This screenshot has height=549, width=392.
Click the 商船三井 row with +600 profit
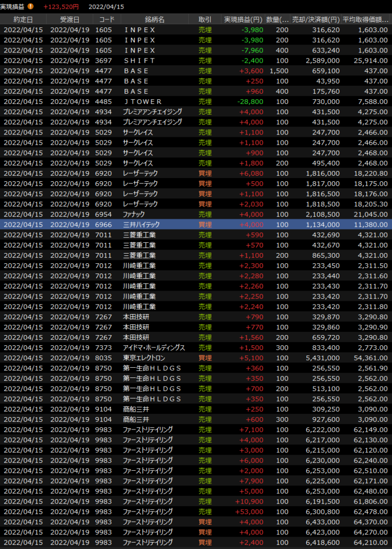(196, 420)
